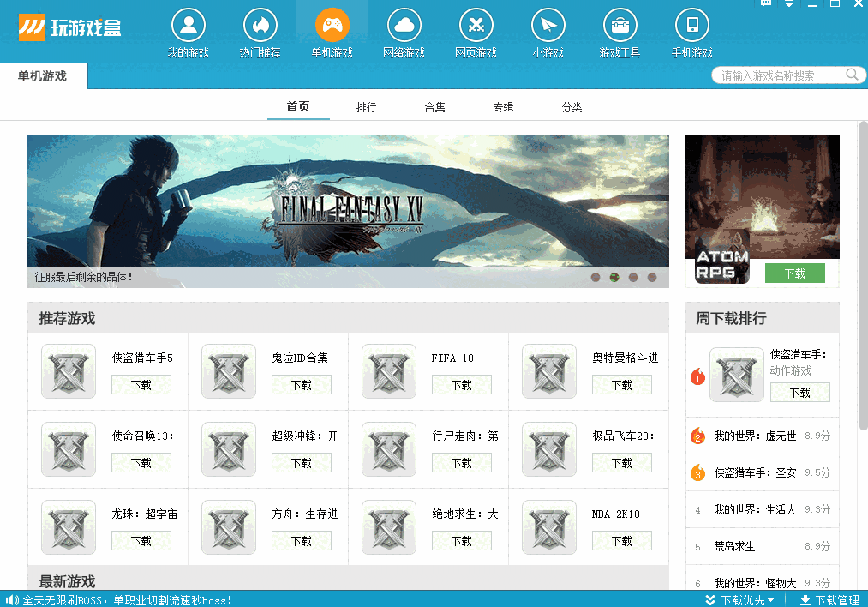Click the search magnifier icon
This screenshot has height=607, width=868.
click(x=852, y=75)
